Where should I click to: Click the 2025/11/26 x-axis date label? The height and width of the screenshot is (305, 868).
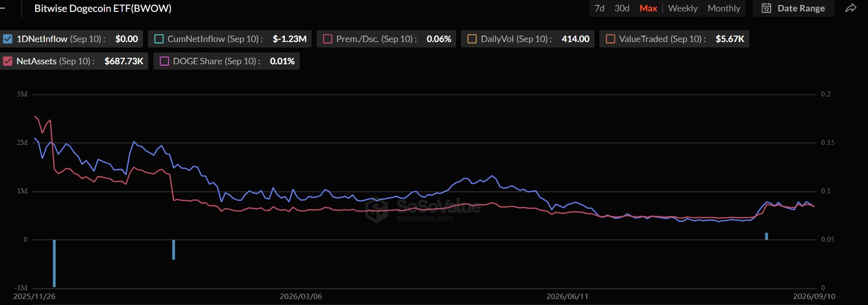click(x=34, y=296)
